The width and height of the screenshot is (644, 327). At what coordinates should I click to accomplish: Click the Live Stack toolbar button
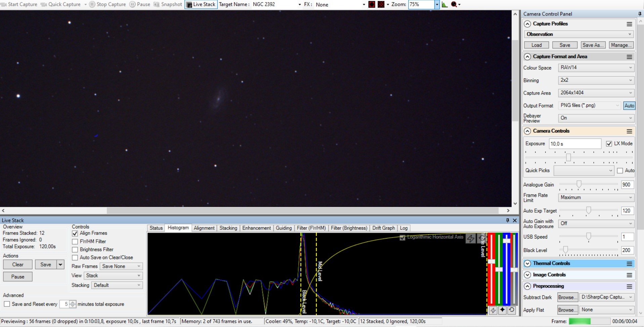tap(201, 4)
